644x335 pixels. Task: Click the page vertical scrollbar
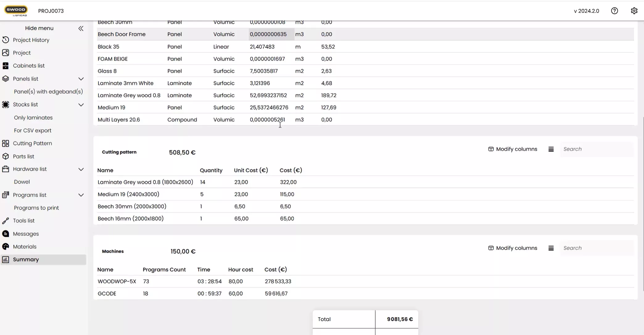(x=643, y=204)
